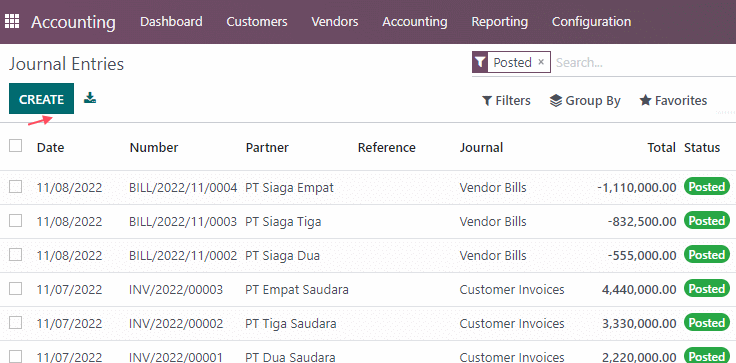Open the Reporting menu

tap(499, 22)
